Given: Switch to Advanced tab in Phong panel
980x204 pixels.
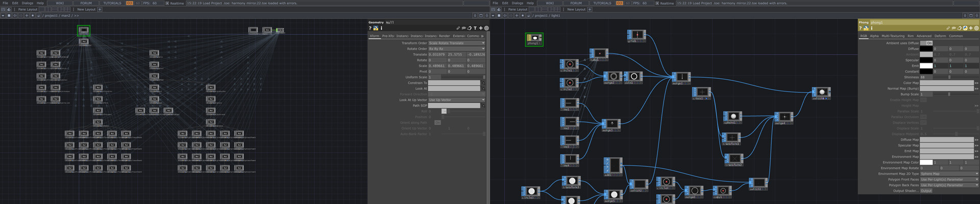Looking at the screenshot, I should pos(924,36).
